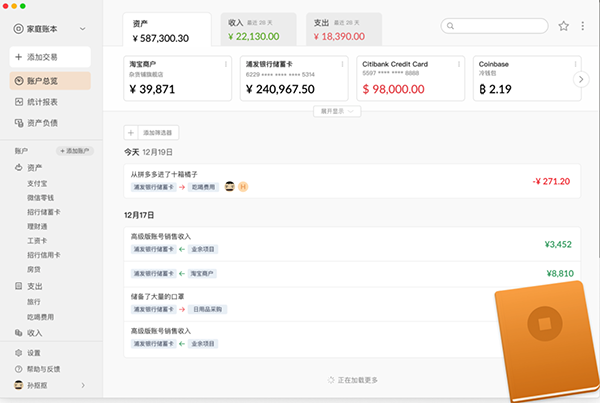Viewport: 600px width, 403px height.
Task: Select the 支付宝 account
Action: pyautogui.click(x=37, y=184)
